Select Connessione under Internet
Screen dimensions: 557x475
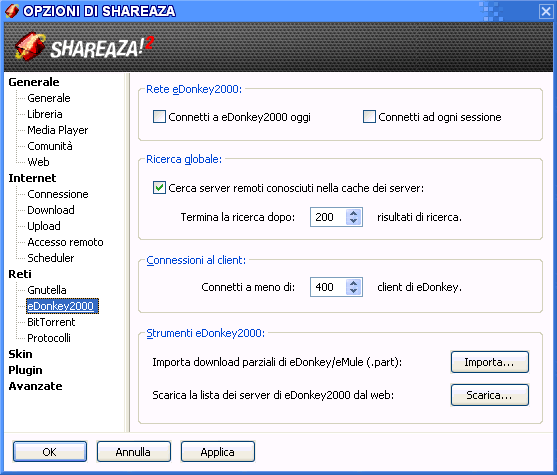[58, 194]
